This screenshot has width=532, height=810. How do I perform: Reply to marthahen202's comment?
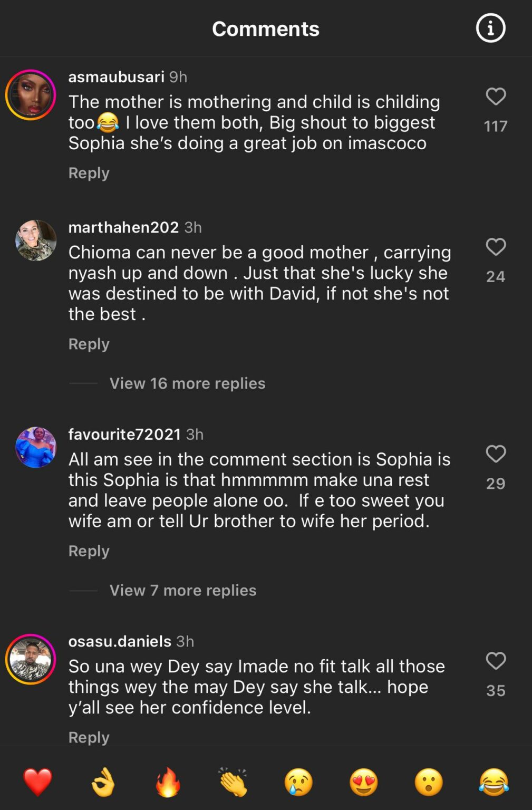coord(89,344)
